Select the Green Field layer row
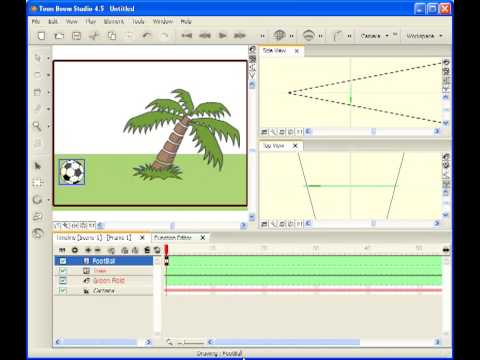 pyautogui.click(x=104, y=281)
